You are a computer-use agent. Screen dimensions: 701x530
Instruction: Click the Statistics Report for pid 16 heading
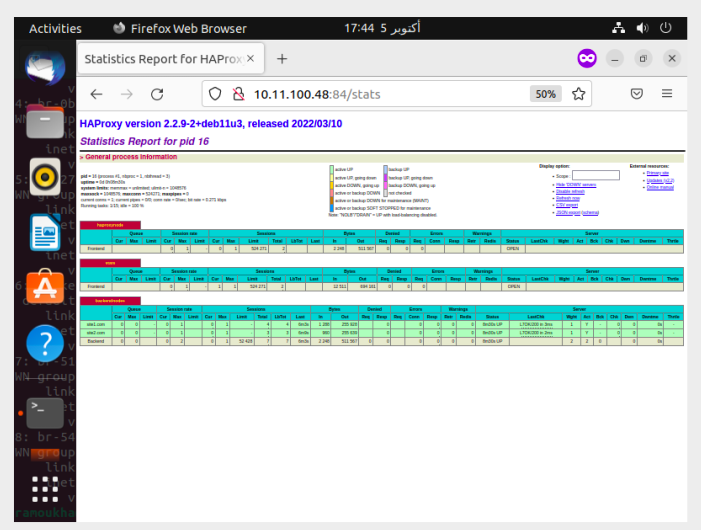pos(144,141)
